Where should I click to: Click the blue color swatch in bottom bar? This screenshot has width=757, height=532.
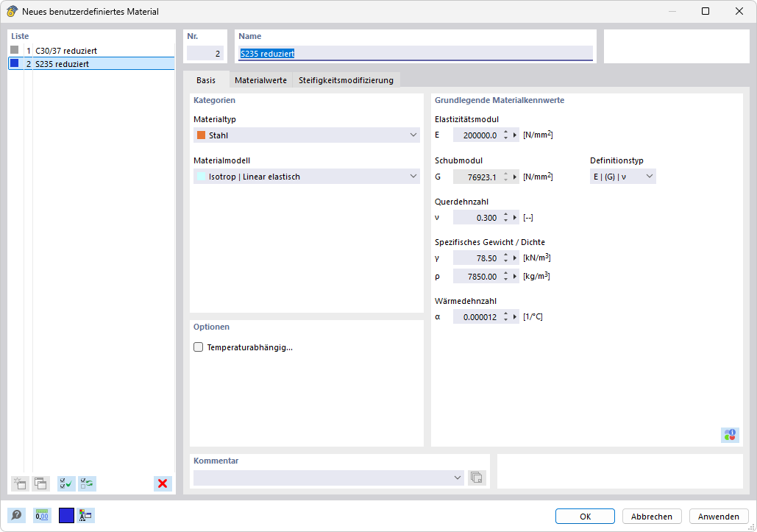pyautogui.click(x=67, y=516)
